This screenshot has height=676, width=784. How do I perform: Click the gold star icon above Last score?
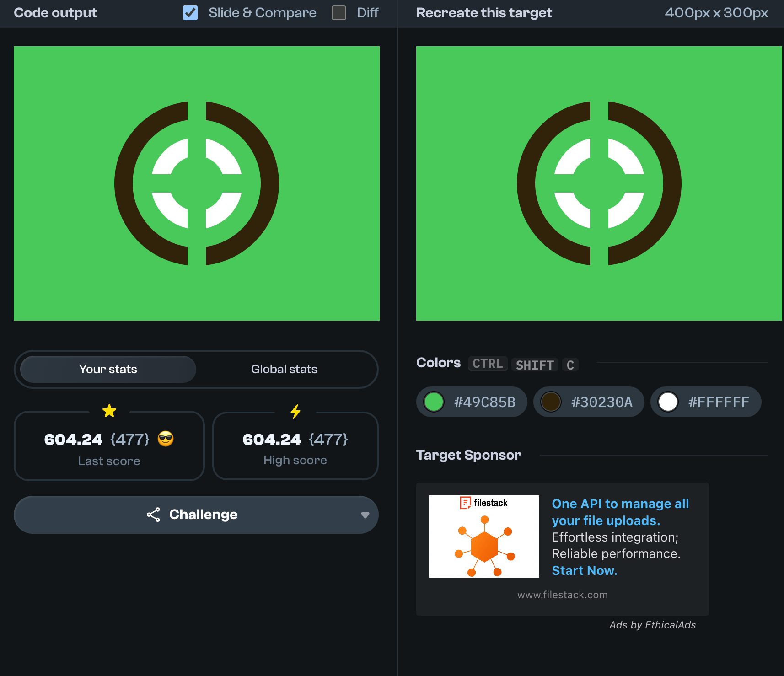click(109, 411)
